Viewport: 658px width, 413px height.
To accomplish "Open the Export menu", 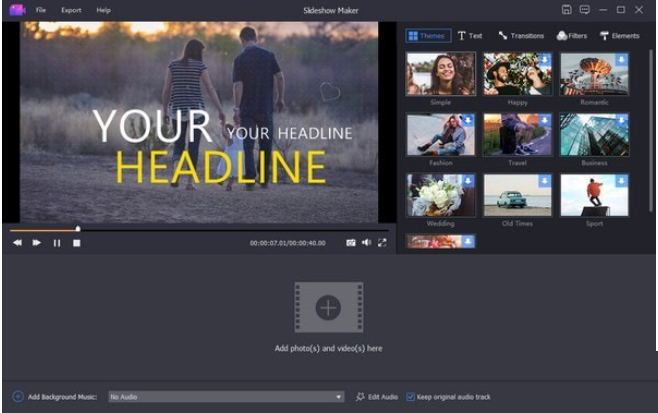I will point(71,9).
